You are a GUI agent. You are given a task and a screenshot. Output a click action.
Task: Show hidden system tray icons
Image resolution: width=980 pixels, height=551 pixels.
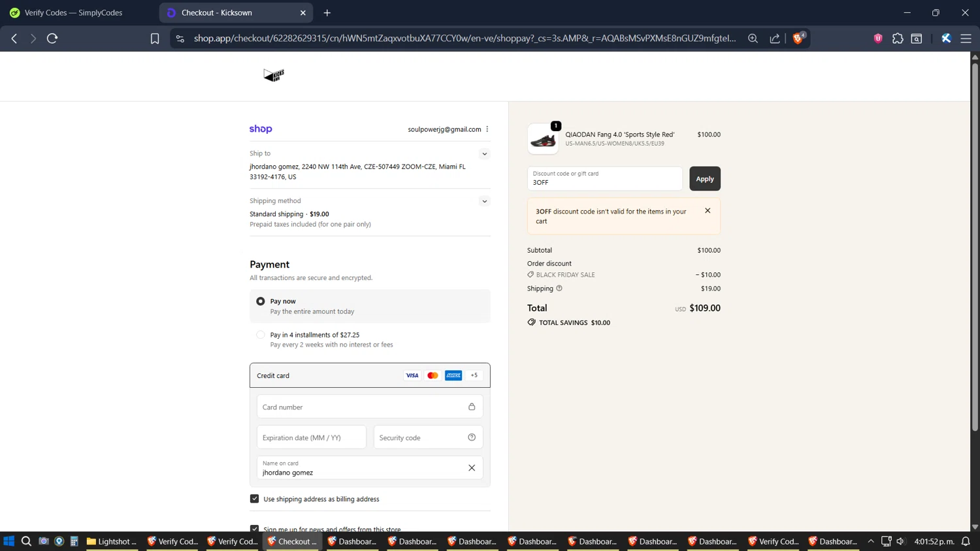coord(871,541)
